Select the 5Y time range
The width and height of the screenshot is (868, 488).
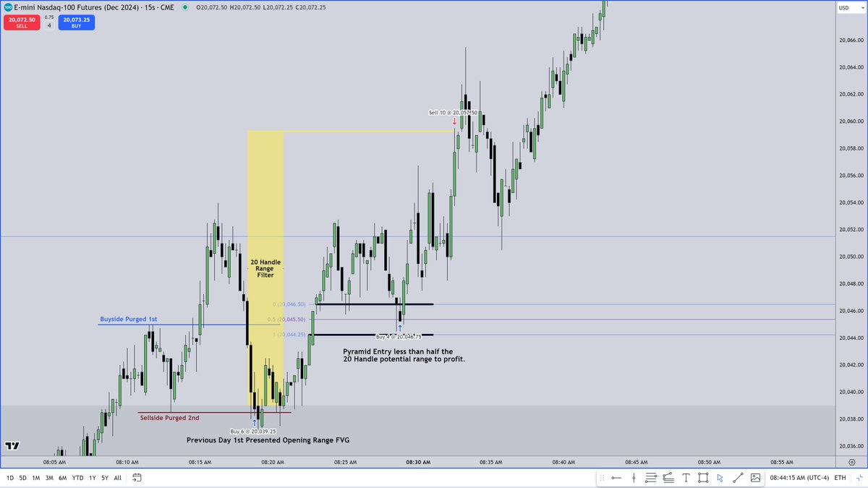click(105, 478)
